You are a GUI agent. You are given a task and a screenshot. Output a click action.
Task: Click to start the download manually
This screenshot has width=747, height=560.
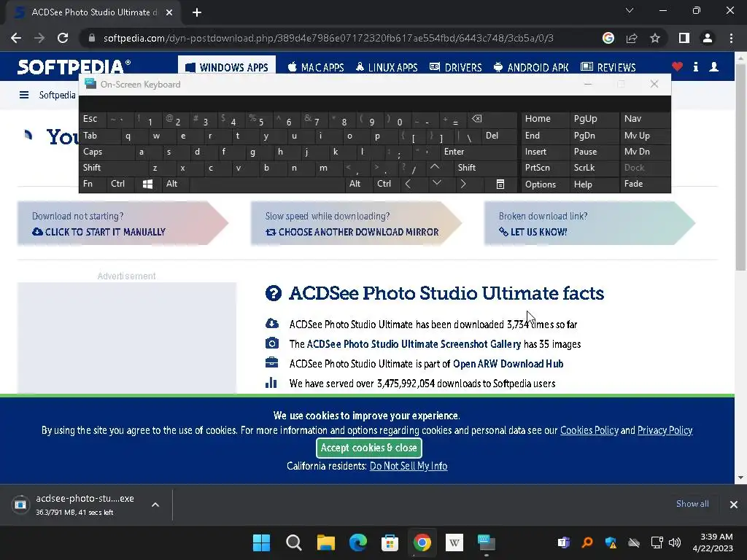pos(105,232)
